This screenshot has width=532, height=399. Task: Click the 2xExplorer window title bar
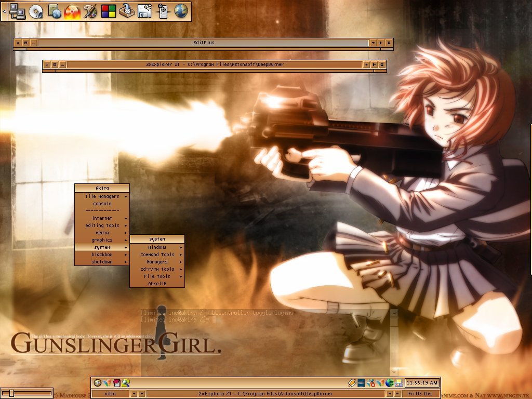(215, 64)
